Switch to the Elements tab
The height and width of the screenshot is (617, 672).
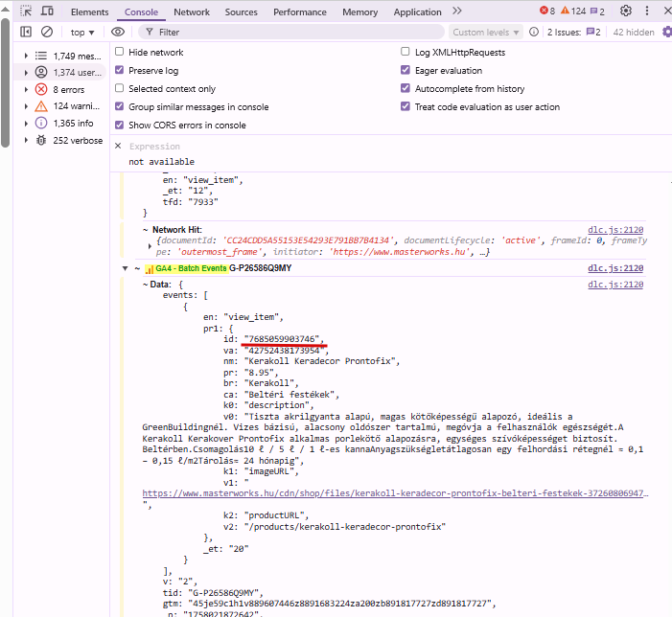[x=89, y=12]
